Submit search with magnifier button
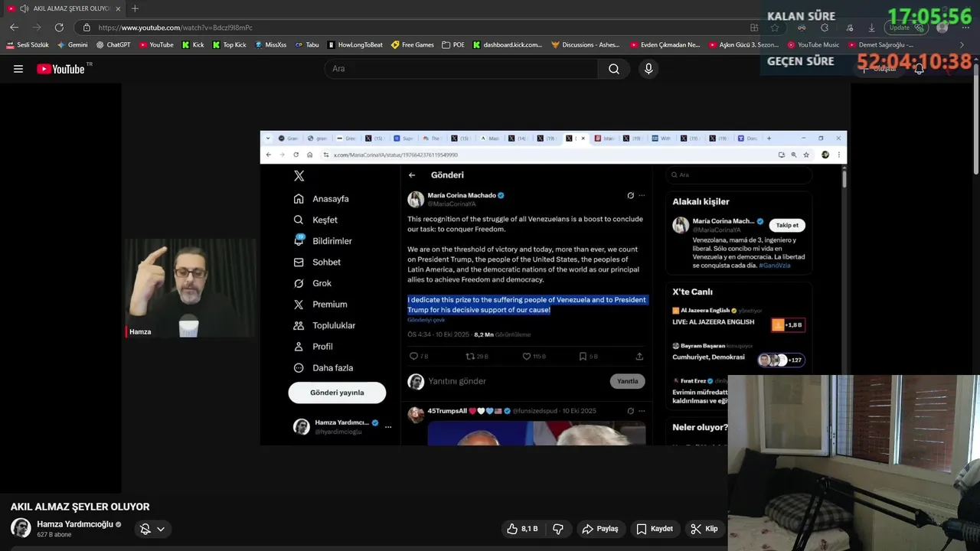Screen dimensions: 980x551 tap(614, 69)
